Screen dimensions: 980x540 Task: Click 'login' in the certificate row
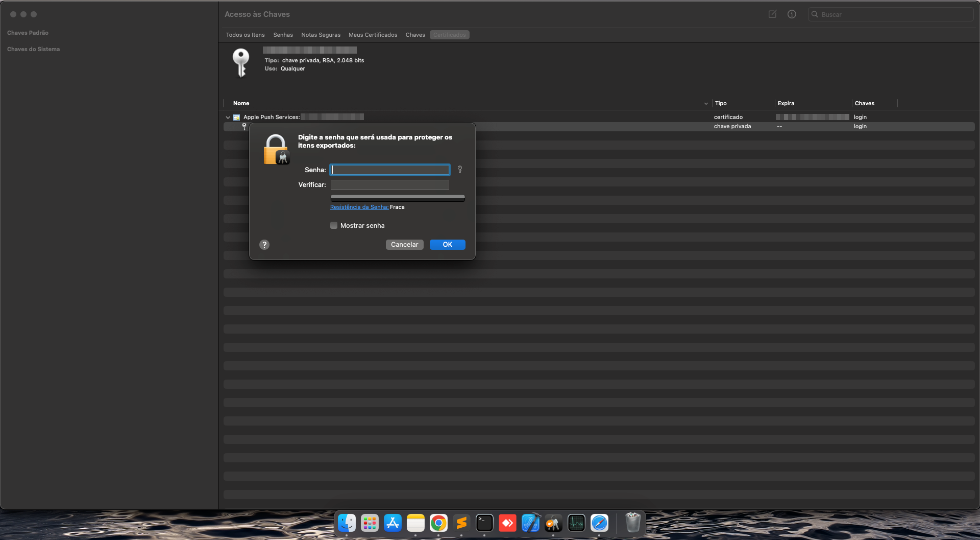point(860,117)
